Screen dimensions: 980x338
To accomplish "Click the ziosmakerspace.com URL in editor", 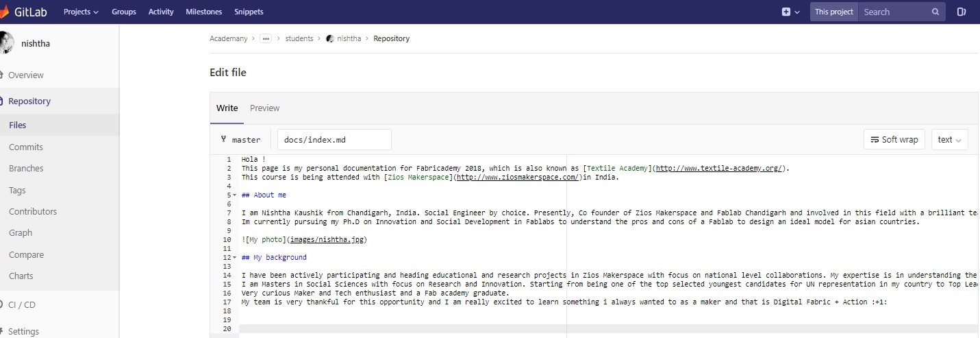I will [517, 177].
